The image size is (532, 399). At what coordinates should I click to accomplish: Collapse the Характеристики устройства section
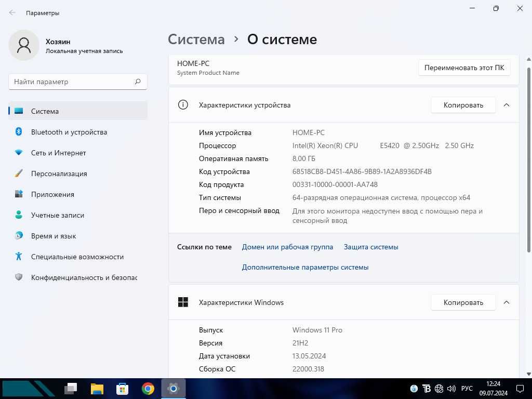pyautogui.click(x=507, y=105)
